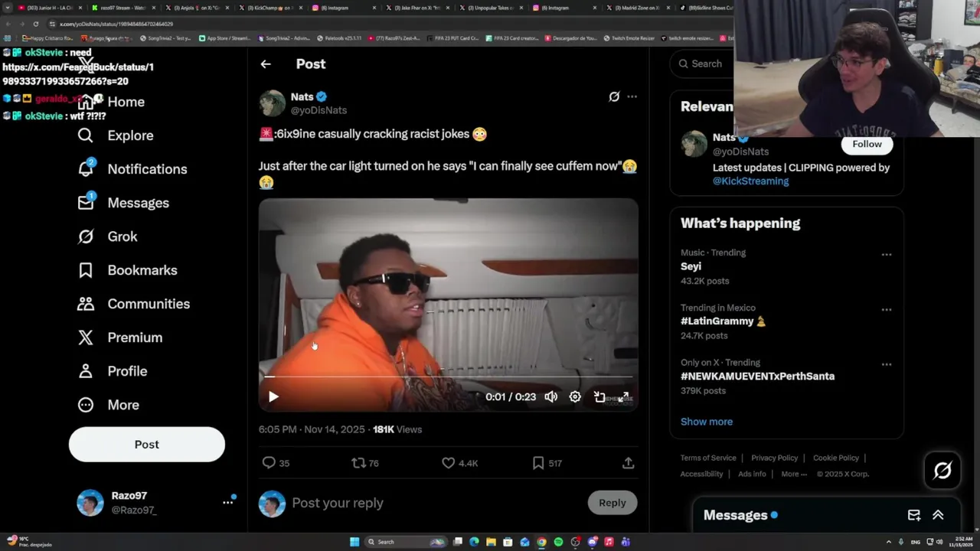
Task: Open Razo97 account menu dots
Action: click(x=227, y=502)
